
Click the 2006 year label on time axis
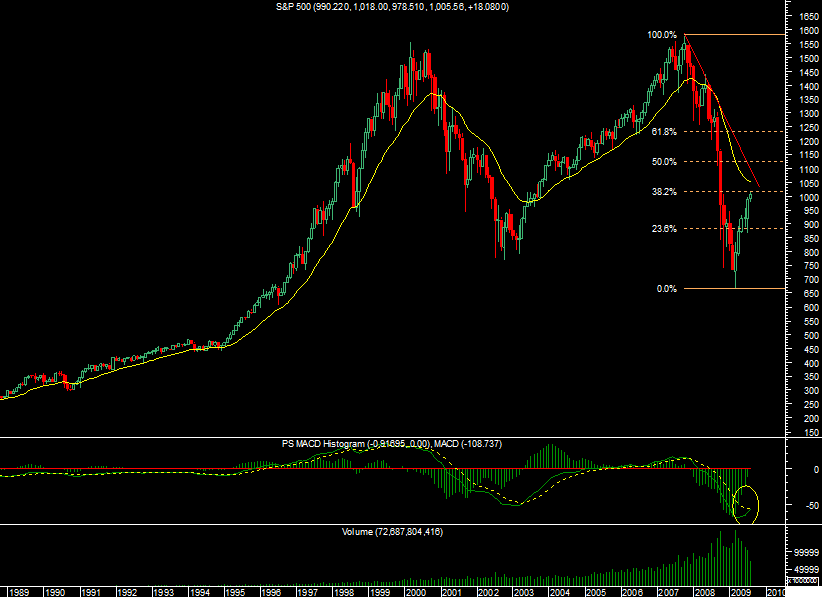coord(633,592)
